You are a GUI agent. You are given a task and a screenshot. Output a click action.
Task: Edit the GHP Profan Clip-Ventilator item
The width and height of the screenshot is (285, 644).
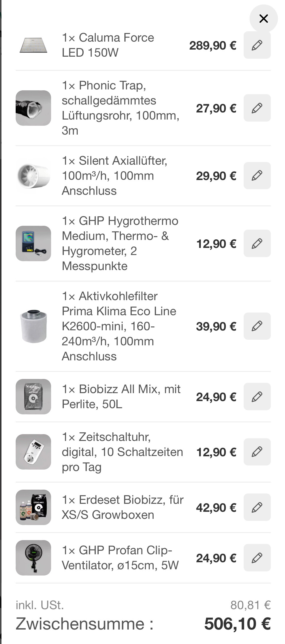click(257, 558)
